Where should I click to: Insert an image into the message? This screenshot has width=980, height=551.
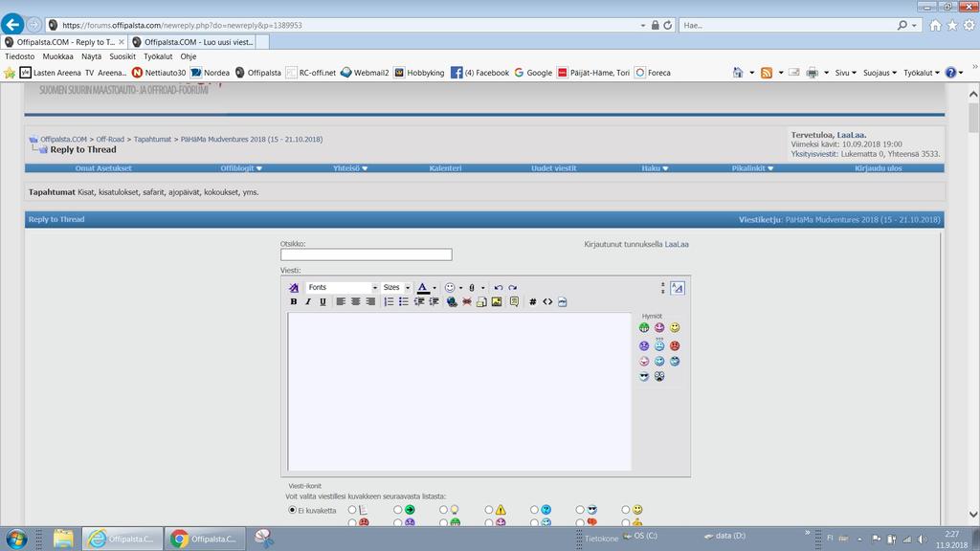tap(497, 302)
